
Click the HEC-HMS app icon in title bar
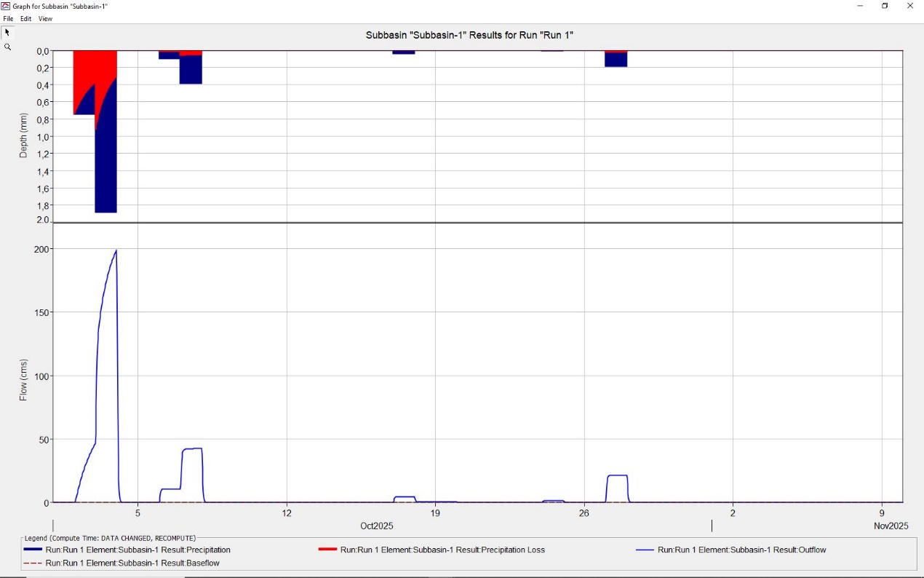[x=6, y=6]
